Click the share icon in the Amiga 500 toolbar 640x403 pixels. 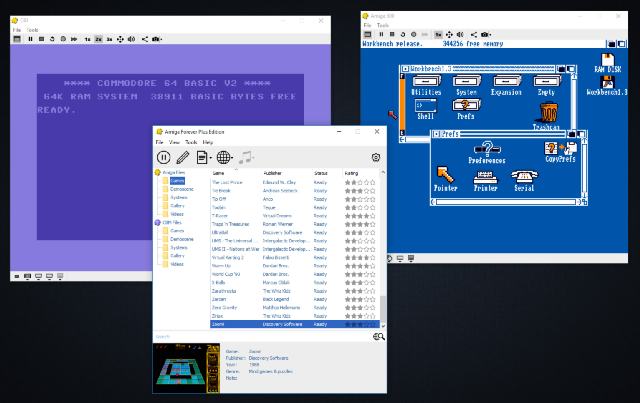pos(474,35)
